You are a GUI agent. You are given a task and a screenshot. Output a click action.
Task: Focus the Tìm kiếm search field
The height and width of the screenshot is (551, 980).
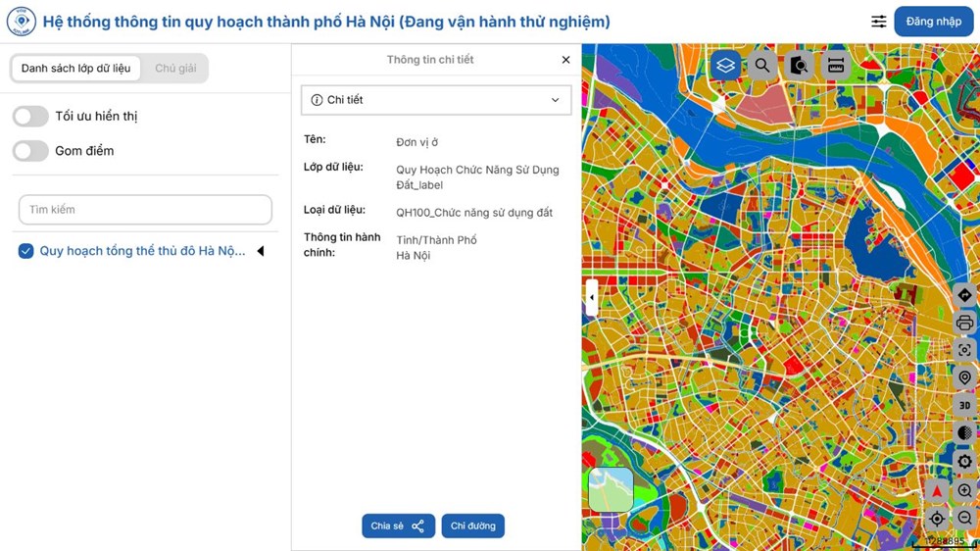(x=145, y=210)
